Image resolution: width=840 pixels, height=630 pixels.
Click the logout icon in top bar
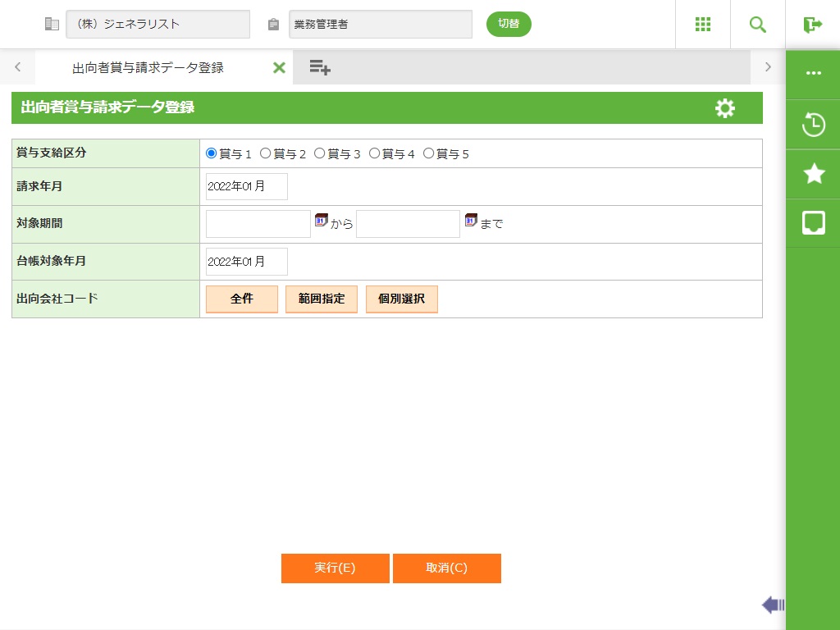click(812, 25)
